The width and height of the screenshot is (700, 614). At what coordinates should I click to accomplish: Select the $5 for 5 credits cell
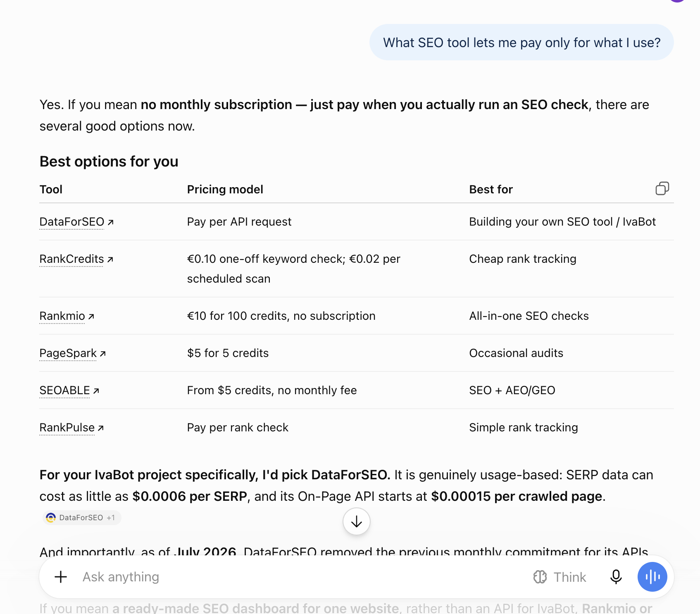coord(228,353)
